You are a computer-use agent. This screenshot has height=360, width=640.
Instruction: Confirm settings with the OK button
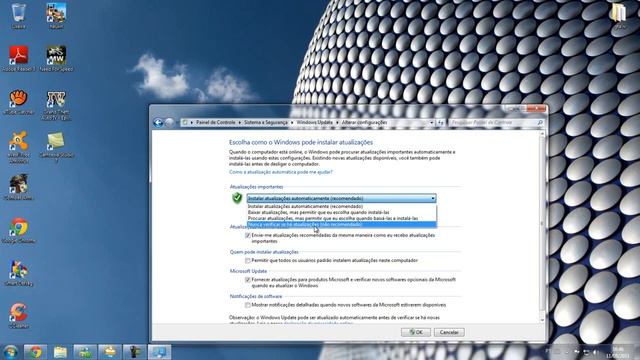(416, 332)
